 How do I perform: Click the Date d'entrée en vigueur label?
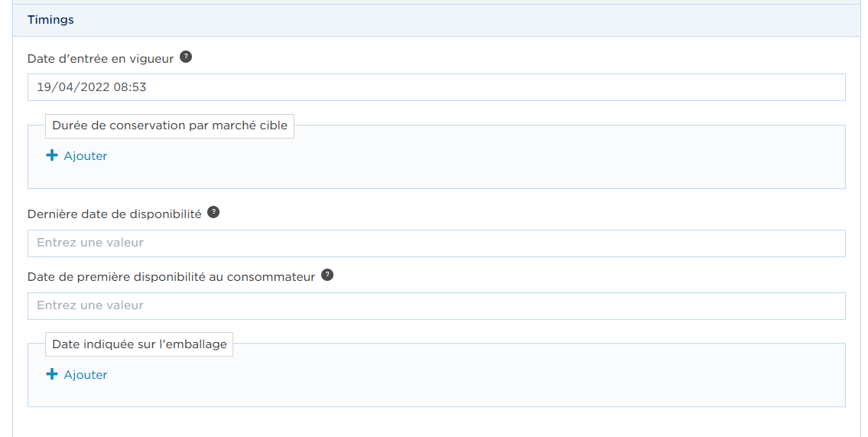point(100,59)
